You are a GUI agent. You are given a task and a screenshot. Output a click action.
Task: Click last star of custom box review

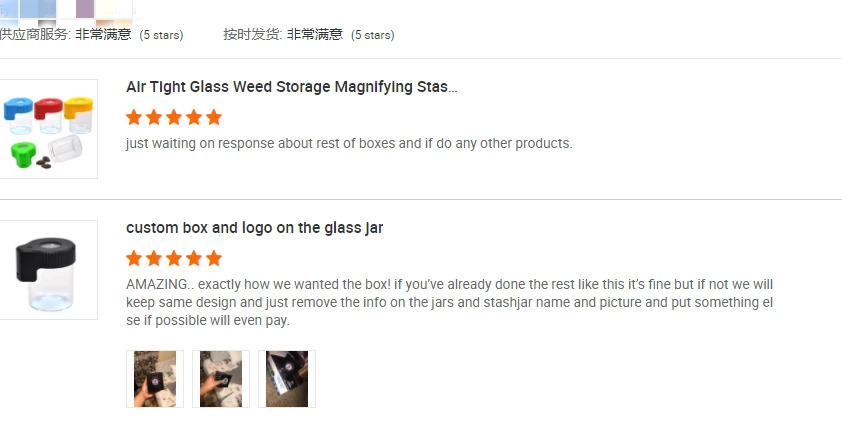click(213, 258)
